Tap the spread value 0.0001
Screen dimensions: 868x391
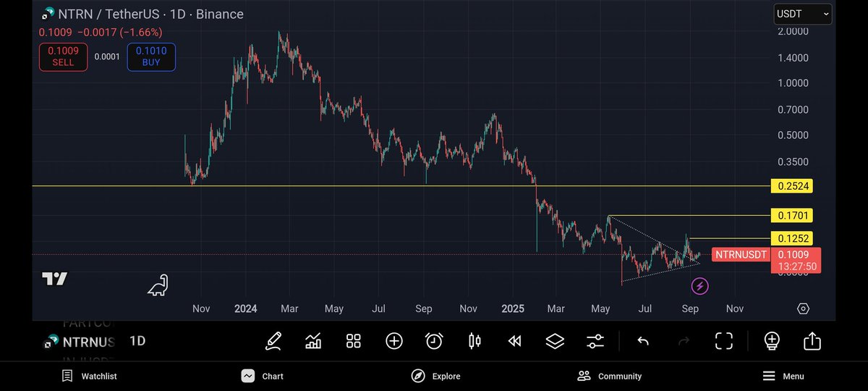(107, 57)
